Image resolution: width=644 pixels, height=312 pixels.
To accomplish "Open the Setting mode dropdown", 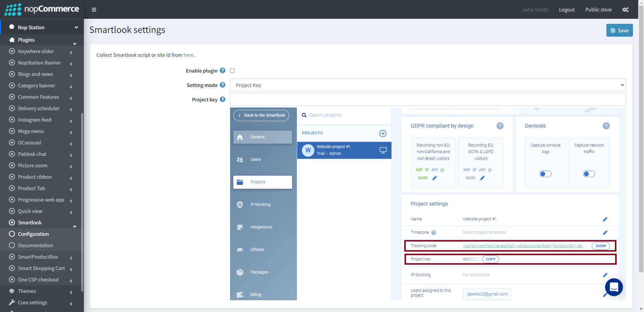I will point(428,85).
